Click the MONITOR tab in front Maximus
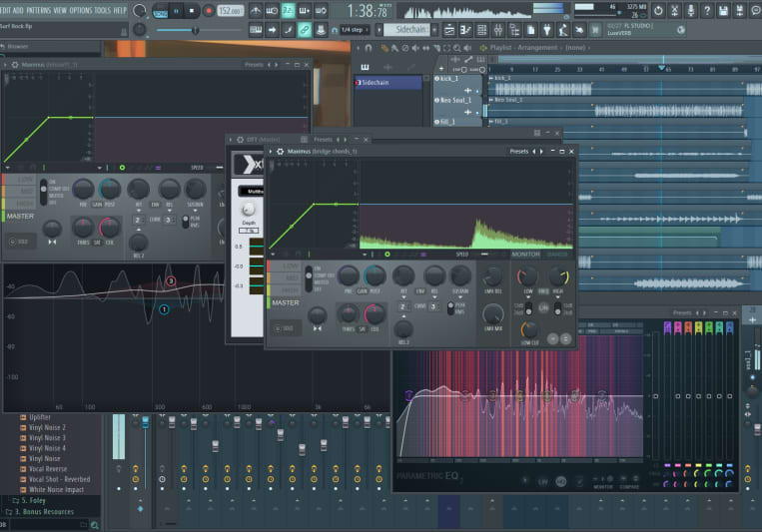Image resolution: width=762 pixels, height=532 pixels. (525, 255)
